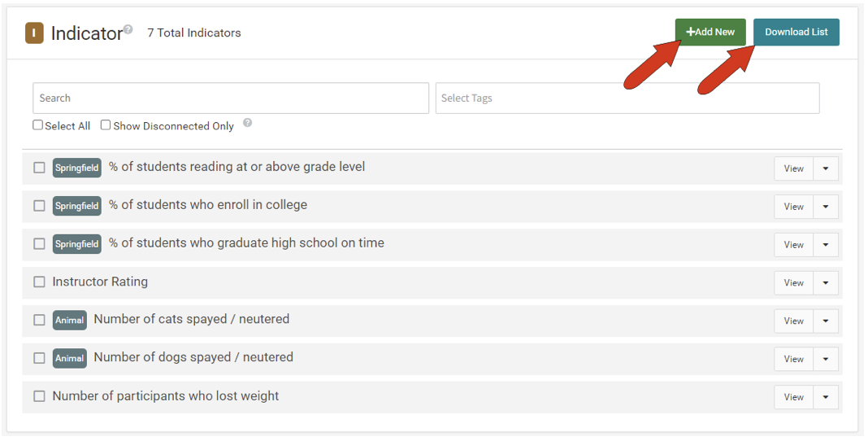Click Animal tag on cats spayed row
This screenshot has width=868, height=441.
pyautogui.click(x=70, y=321)
